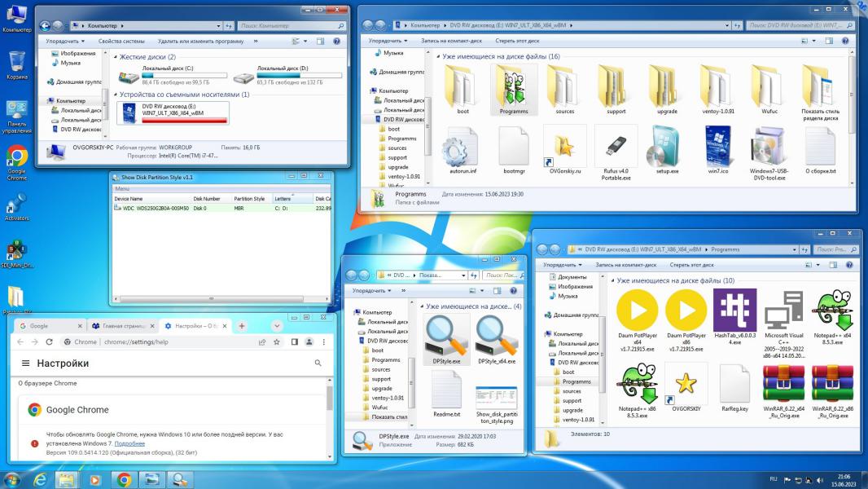Viewport: 868px width, 489px height.
Task: Switch to the Главная страница tab
Action: (x=123, y=326)
